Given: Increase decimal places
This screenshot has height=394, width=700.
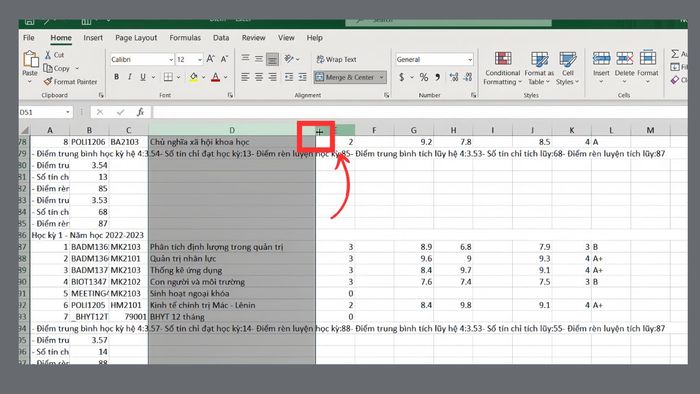Looking at the screenshot, I should pos(454,77).
